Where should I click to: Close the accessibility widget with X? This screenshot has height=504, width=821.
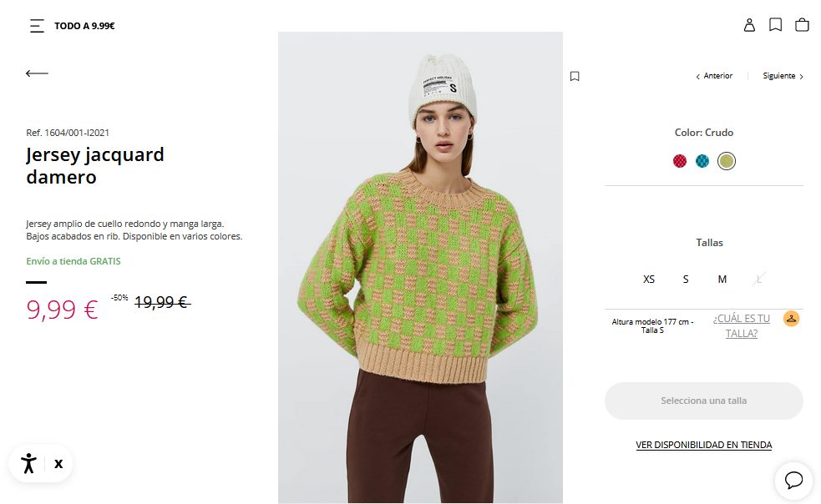click(58, 463)
